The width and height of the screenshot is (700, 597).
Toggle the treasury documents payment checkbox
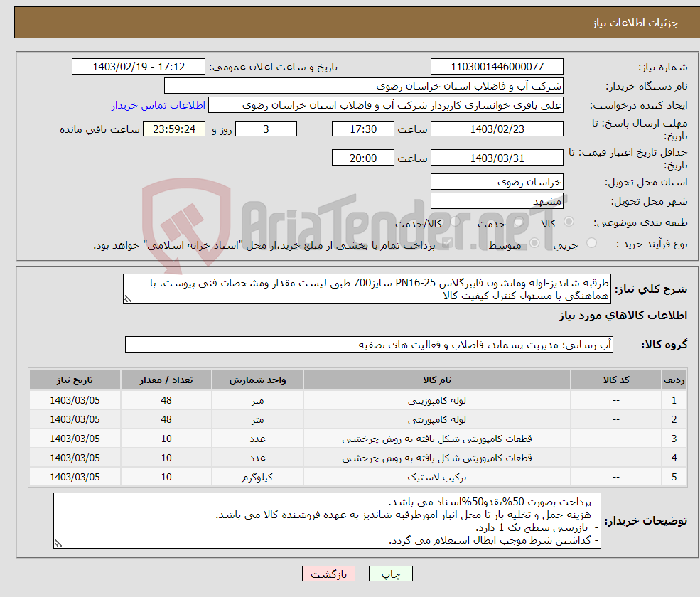pyautogui.click(x=447, y=243)
